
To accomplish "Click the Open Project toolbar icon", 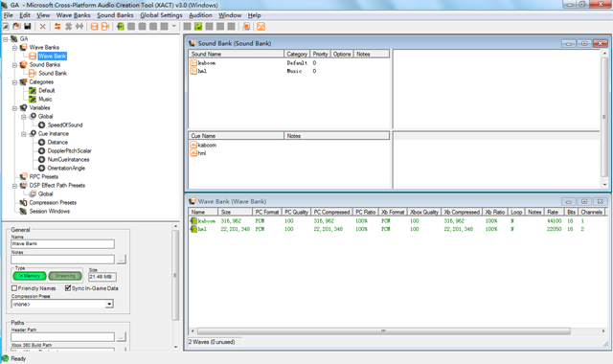I will (x=16, y=26).
